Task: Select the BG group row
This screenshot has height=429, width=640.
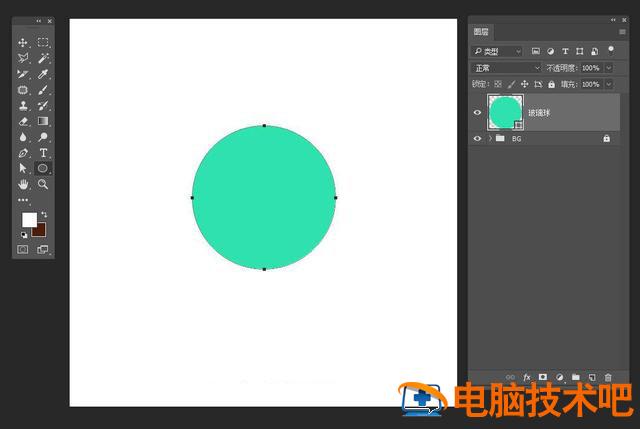Action: [546, 138]
